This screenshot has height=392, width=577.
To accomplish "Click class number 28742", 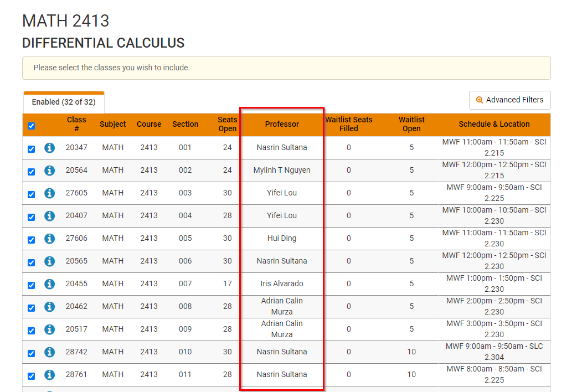I will click(x=76, y=352).
